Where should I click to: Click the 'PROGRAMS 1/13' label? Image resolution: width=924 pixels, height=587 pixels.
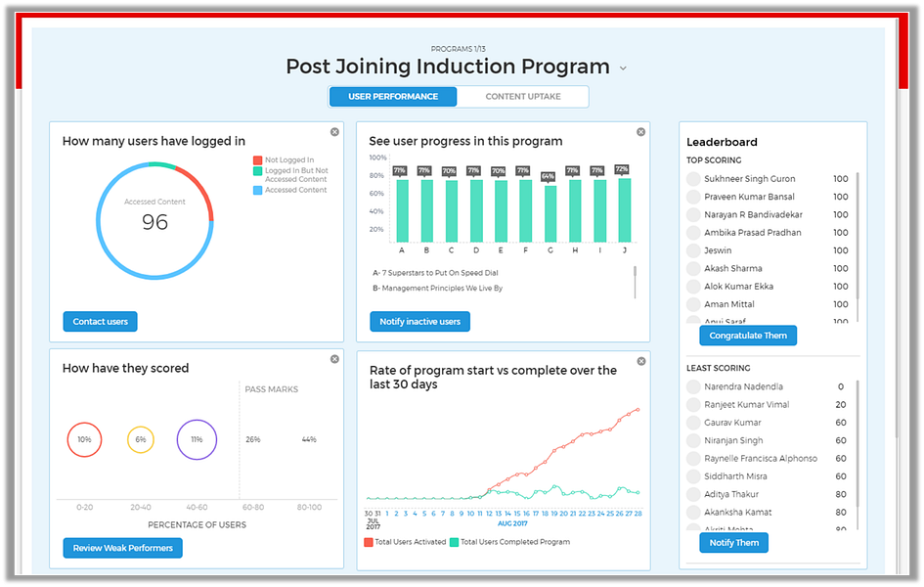[x=458, y=49]
